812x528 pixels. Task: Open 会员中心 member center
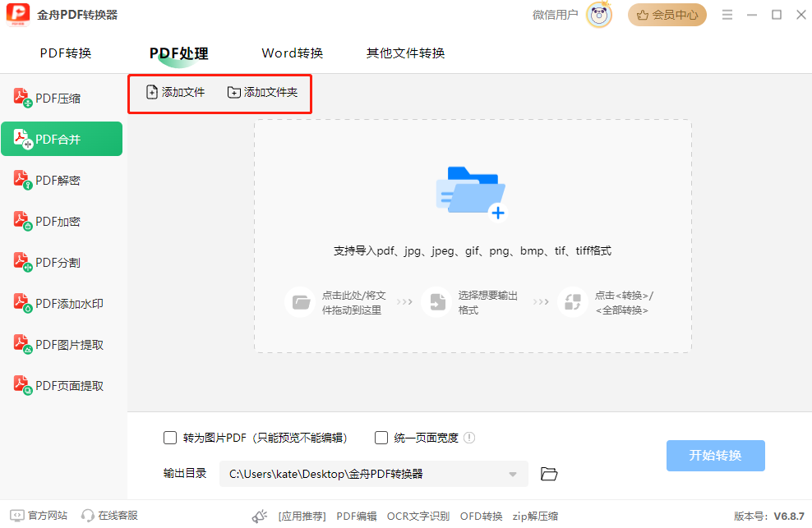click(667, 15)
